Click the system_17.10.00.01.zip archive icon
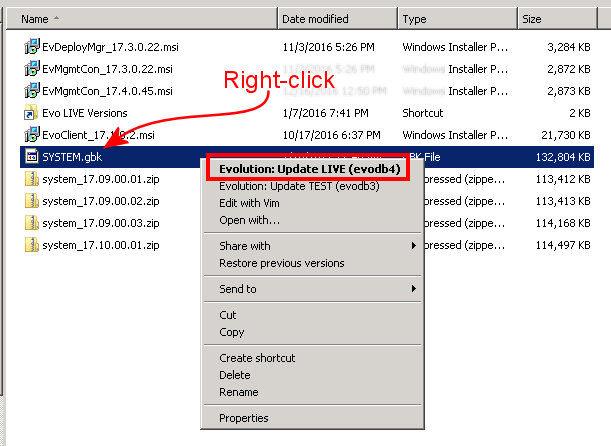This screenshot has height=446, width=611. (31, 245)
